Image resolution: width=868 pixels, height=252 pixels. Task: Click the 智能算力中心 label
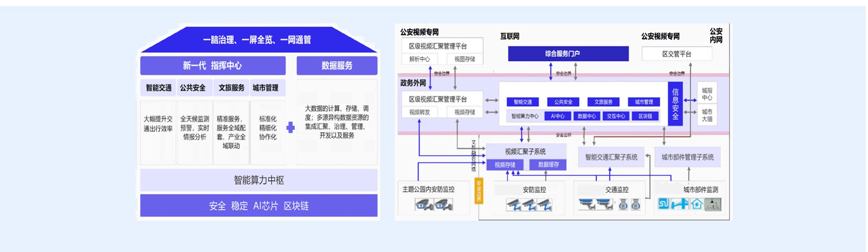[x=525, y=116]
